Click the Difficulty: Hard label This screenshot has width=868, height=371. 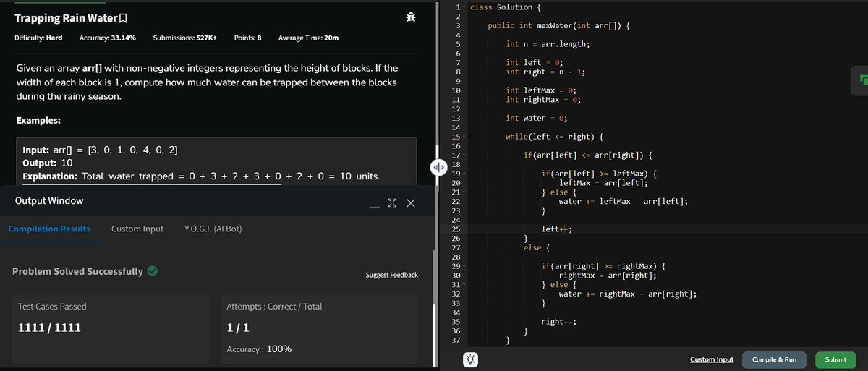point(38,38)
